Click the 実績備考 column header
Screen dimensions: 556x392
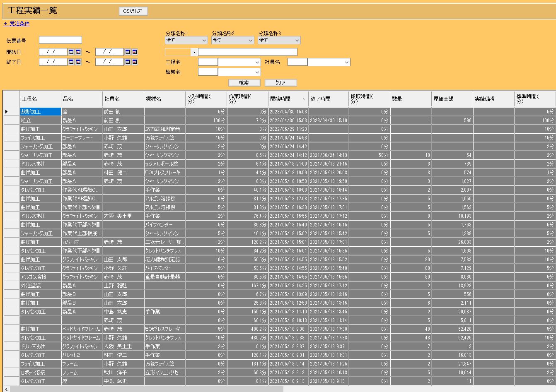[x=494, y=99]
